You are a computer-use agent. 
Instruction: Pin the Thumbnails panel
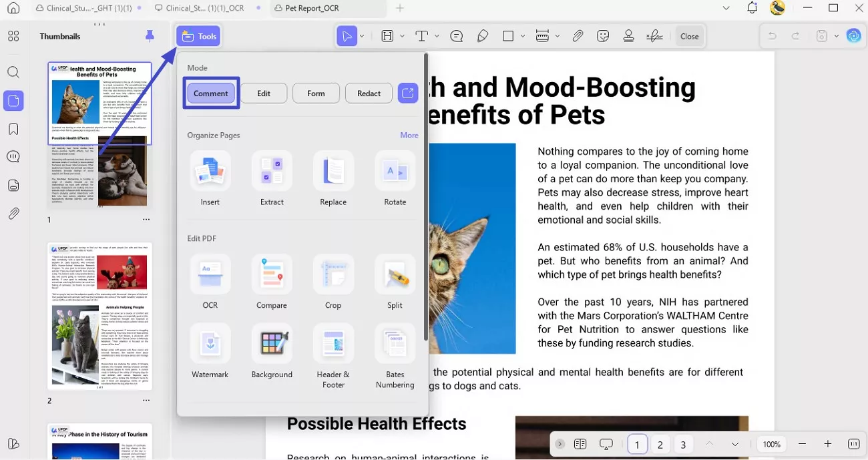click(x=150, y=36)
